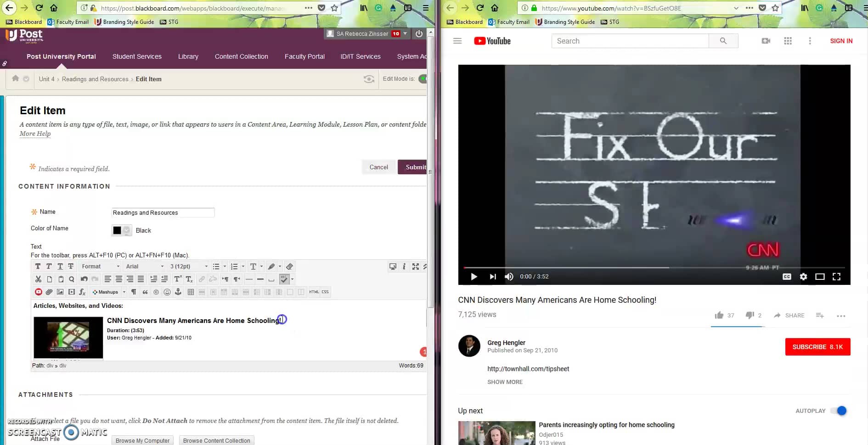
Task: Toggle spellcheck ABC button
Action: (284, 279)
